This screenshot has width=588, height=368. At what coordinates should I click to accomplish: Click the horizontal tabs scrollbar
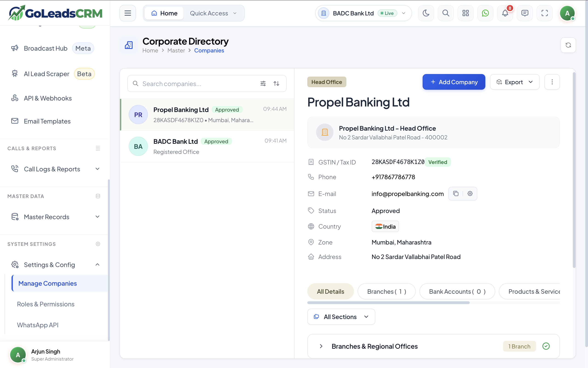[388, 302]
